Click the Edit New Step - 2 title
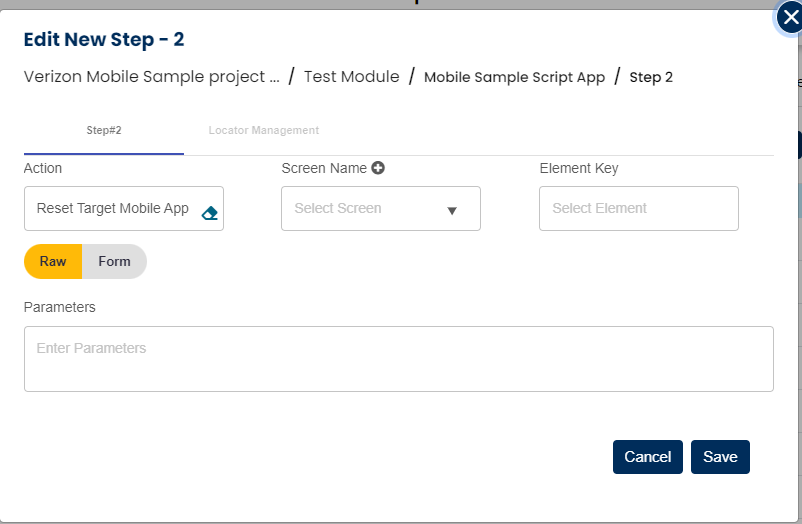 click(104, 40)
